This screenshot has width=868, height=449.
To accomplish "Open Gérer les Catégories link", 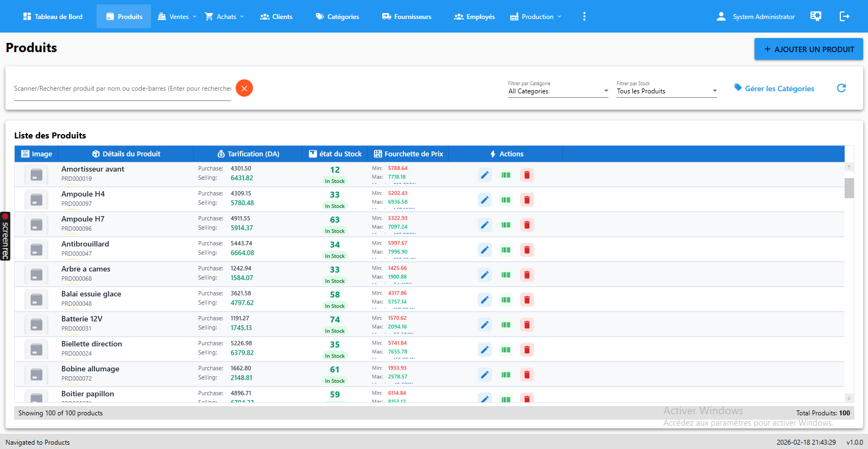I will tap(774, 88).
